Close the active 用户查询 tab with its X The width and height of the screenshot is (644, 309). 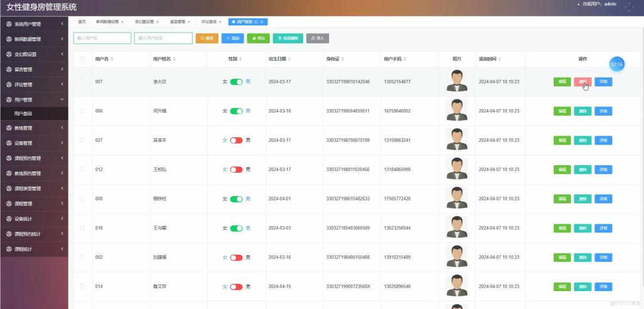(x=262, y=22)
